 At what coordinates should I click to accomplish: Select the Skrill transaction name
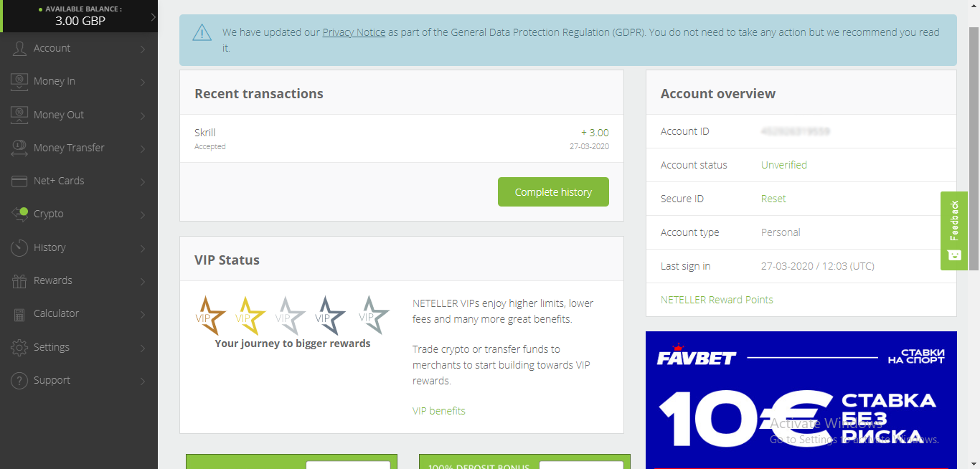(205, 133)
